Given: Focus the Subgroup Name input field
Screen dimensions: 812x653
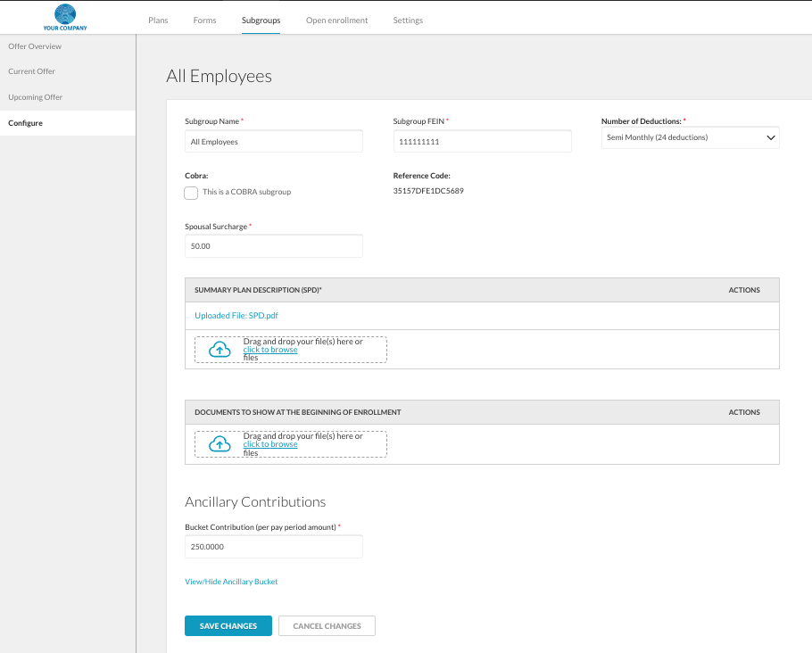Looking at the screenshot, I should (274, 141).
